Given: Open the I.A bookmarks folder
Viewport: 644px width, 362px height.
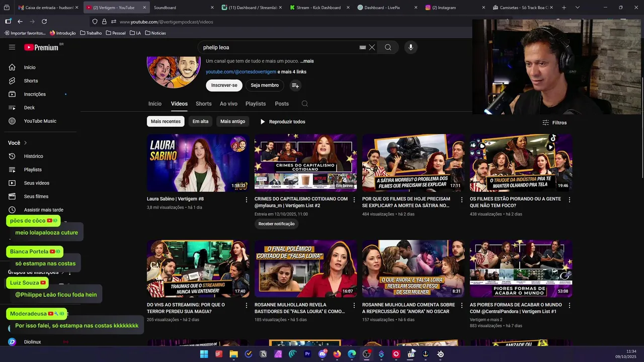Looking at the screenshot, I should click(x=135, y=33).
